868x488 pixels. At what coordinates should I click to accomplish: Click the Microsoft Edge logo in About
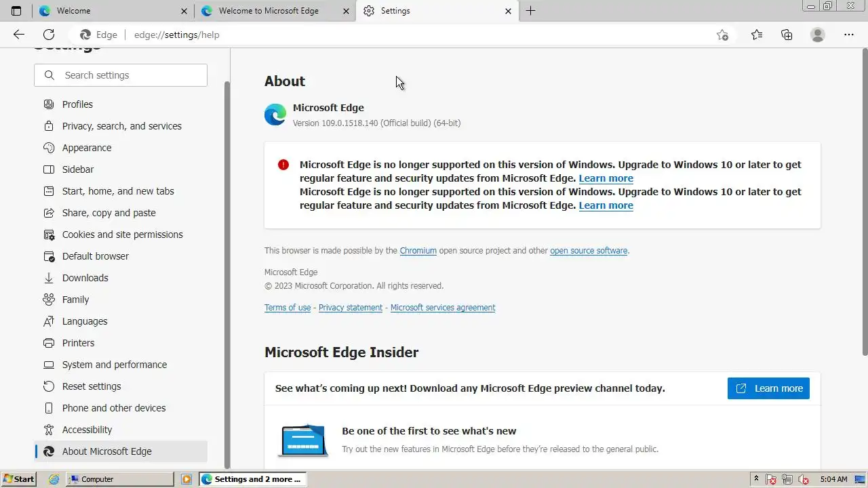pyautogui.click(x=275, y=115)
